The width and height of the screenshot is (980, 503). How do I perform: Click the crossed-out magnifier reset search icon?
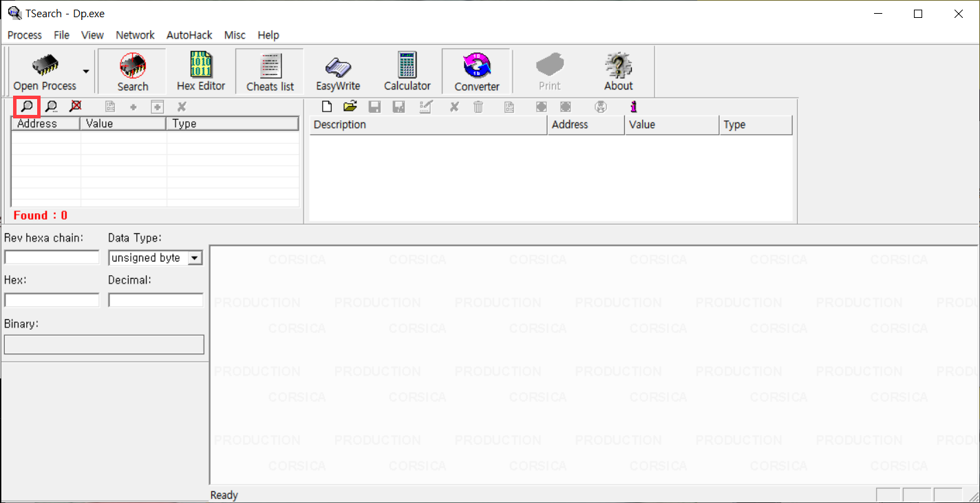coord(76,107)
